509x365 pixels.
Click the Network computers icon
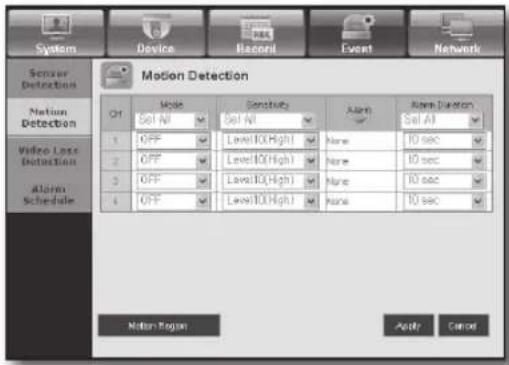(x=457, y=27)
